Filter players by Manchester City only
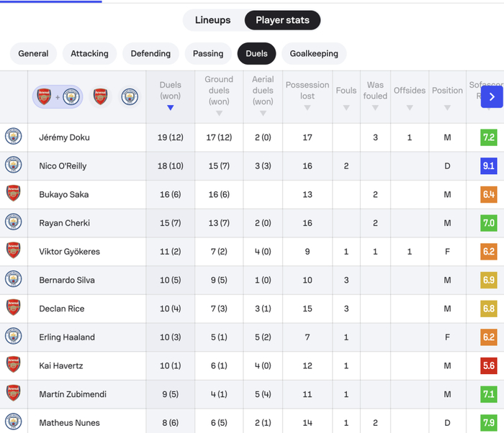504x433 pixels. tap(130, 96)
